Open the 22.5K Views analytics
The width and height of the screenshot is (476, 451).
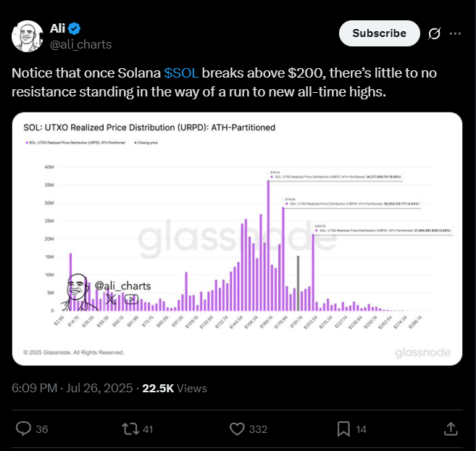[175, 388]
